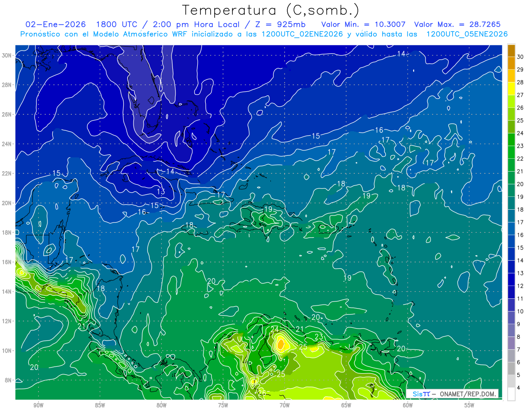Click the 26N latitude axis label

[x=7, y=114]
